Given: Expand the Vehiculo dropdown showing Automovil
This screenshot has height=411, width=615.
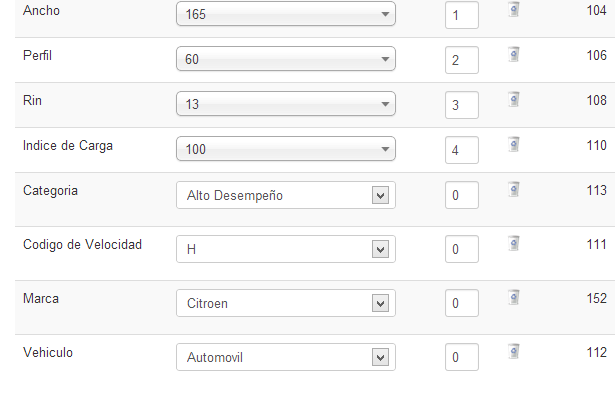Looking at the screenshot, I should click(x=286, y=357).
